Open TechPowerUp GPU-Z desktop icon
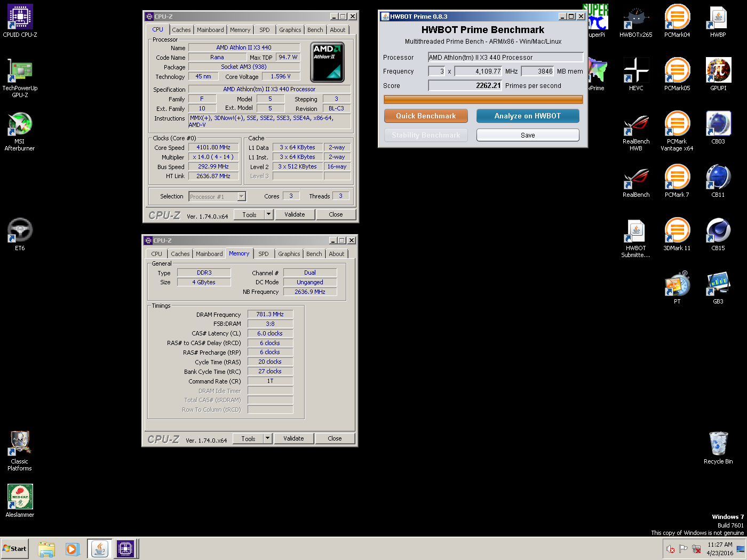Image resolution: width=747 pixels, height=560 pixels. (x=20, y=78)
